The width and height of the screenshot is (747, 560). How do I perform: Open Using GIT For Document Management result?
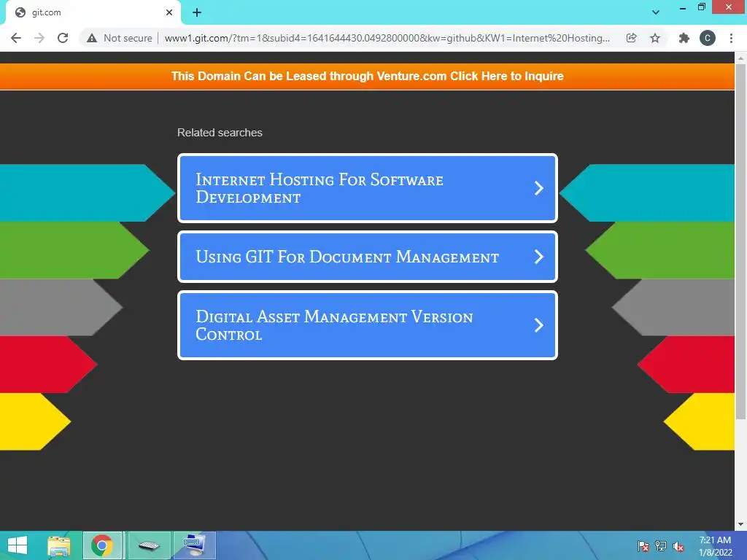point(368,257)
